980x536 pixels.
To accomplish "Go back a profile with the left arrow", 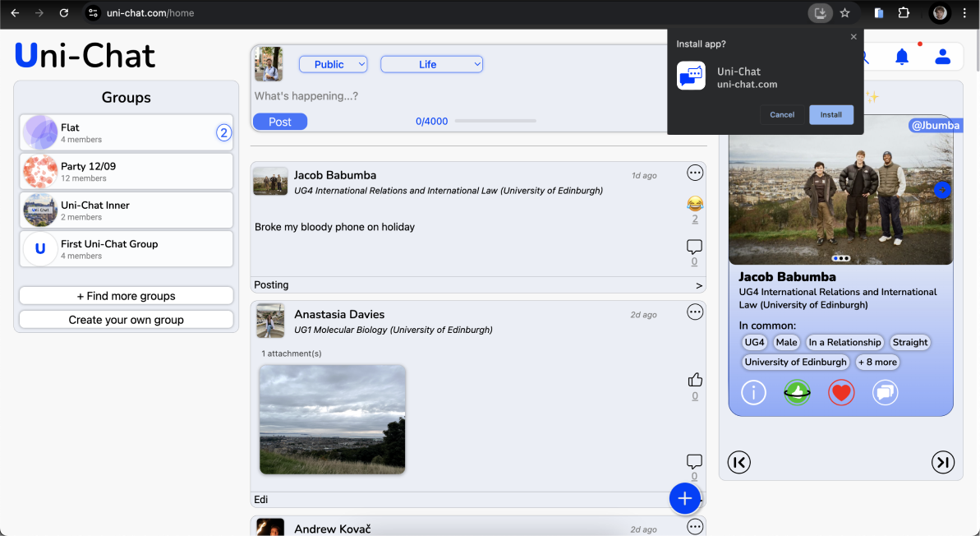I will [738, 462].
